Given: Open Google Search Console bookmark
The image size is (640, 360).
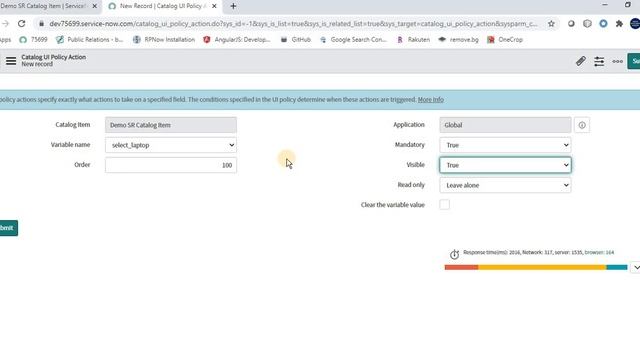Looking at the screenshot, I should (x=353, y=40).
